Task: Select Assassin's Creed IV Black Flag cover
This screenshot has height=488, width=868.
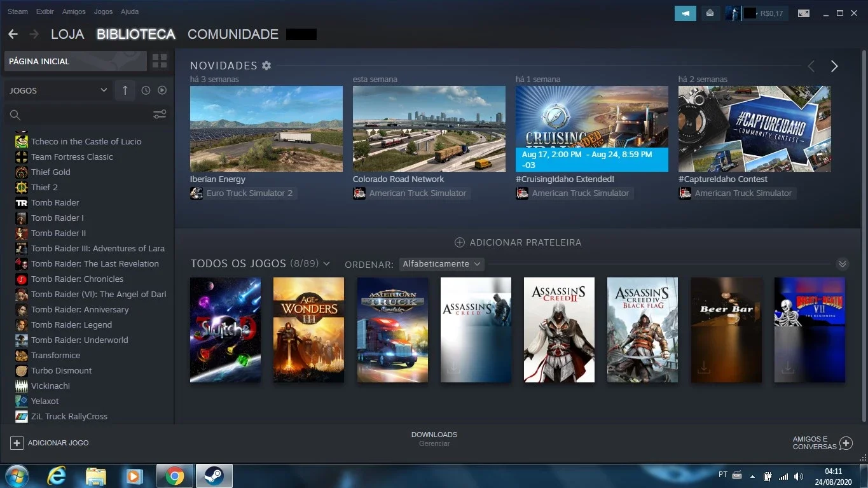Action: (x=642, y=330)
